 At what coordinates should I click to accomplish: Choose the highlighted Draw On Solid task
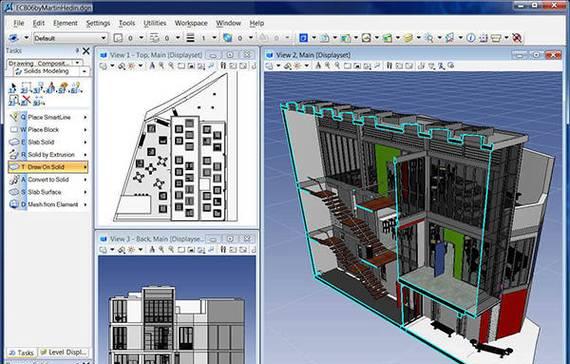point(48,167)
